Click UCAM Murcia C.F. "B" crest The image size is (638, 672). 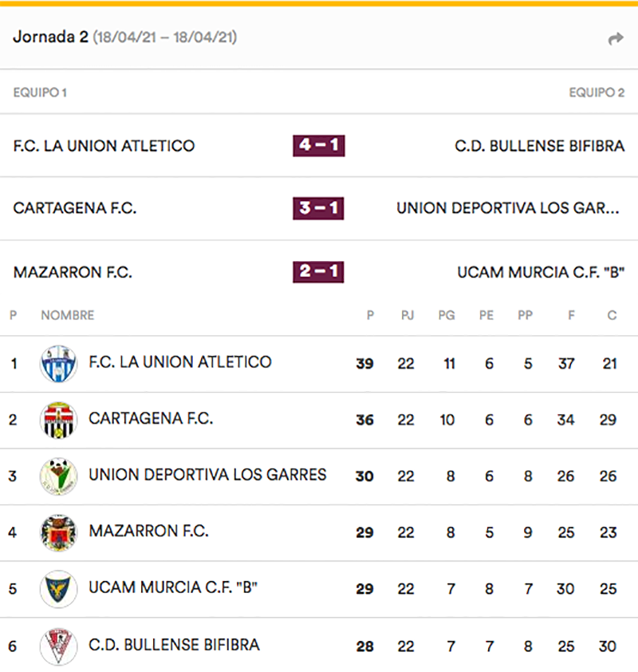tap(58, 589)
